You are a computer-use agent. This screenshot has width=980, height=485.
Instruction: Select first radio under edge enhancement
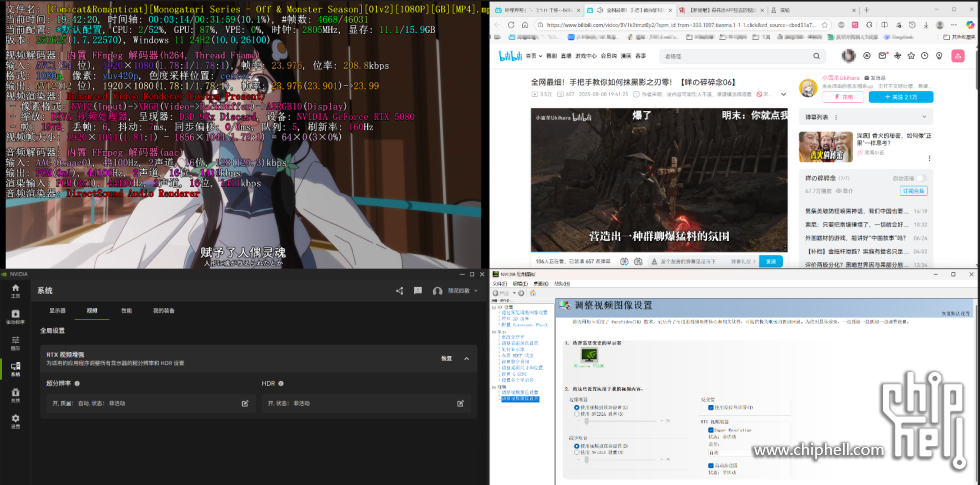coord(577,407)
